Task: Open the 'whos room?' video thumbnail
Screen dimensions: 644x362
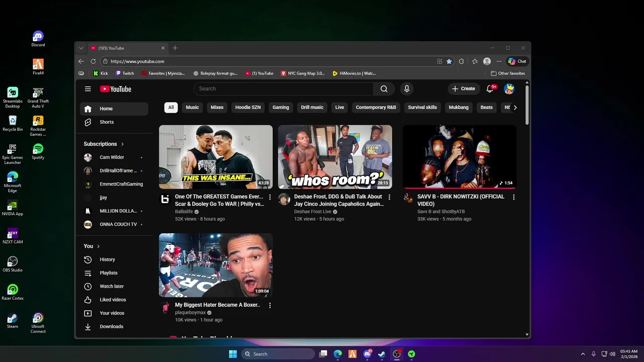Action: click(x=335, y=157)
